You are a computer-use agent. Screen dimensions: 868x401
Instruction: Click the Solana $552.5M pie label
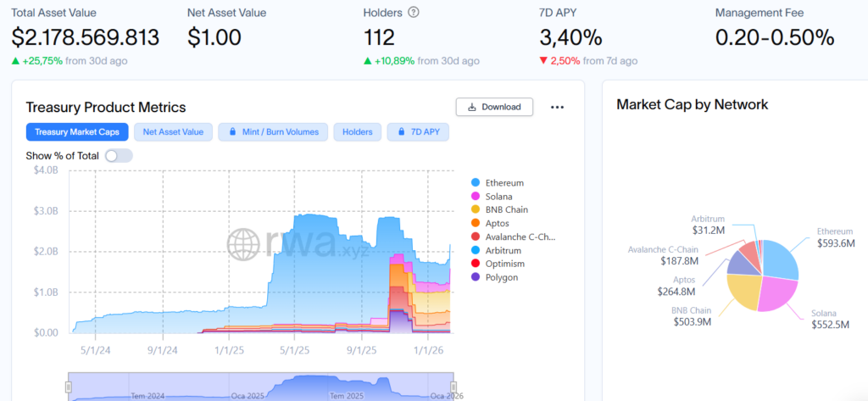pos(831,319)
